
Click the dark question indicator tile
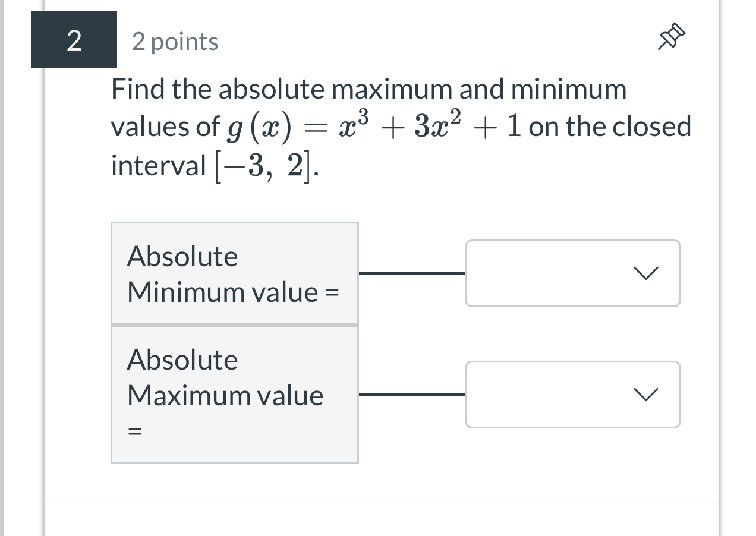74,40
